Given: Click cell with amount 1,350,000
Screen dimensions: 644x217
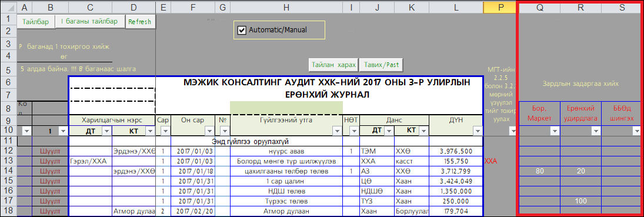Looking at the screenshot, I should 456,191.
